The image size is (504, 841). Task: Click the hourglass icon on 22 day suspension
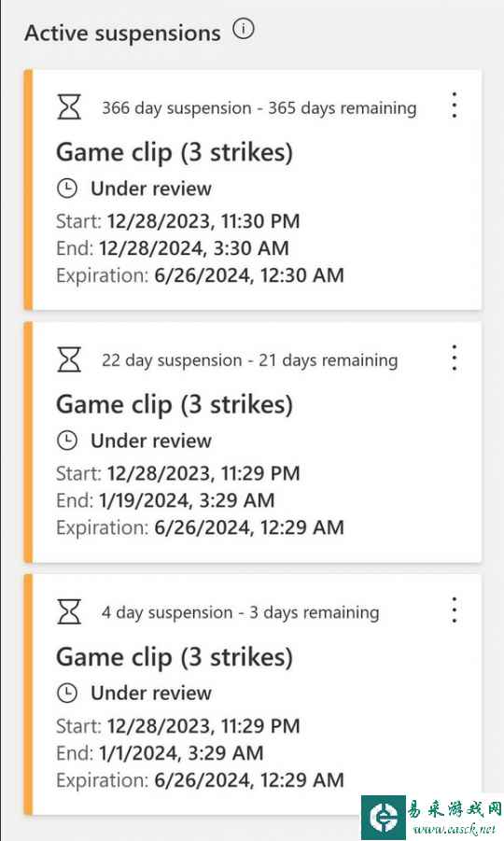(69, 358)
